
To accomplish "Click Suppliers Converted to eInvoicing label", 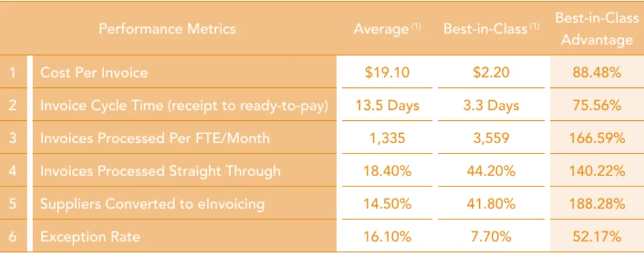I will [153, 204].
